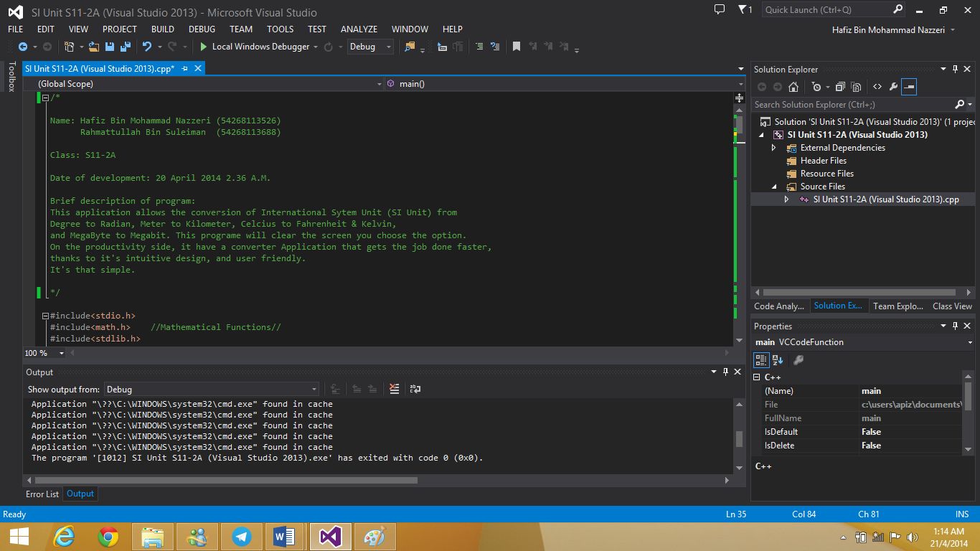Open Solution Explorer Properties wrench icon
The height and width of the screenshot is (551, 980).
click(892, 86)
